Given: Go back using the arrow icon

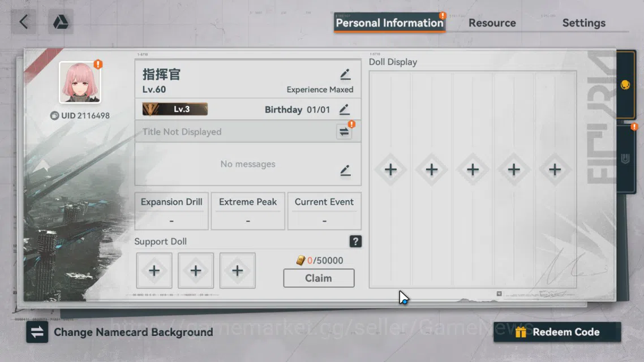Looking at the screenshot, I should [x=24, y=21].
